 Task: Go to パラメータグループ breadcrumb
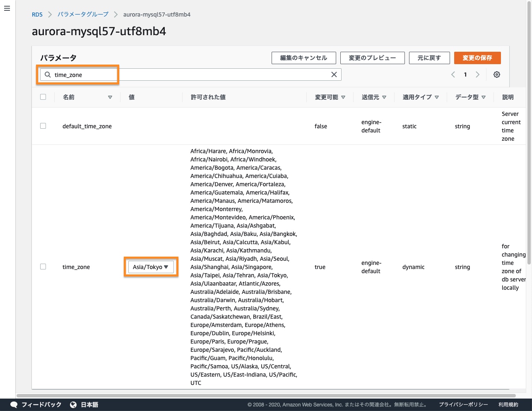(83, 14)
